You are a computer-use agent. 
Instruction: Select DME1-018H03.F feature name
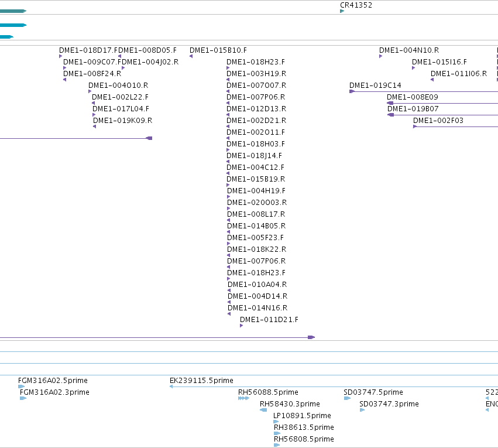pyautogui.click(x=256, y=144)
